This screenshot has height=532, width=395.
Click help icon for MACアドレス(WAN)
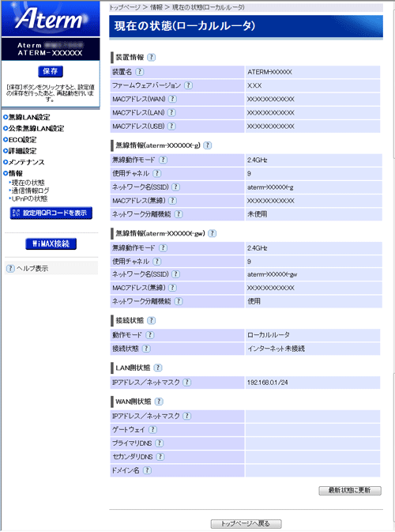pyautogui.click(x=172, y=99)
